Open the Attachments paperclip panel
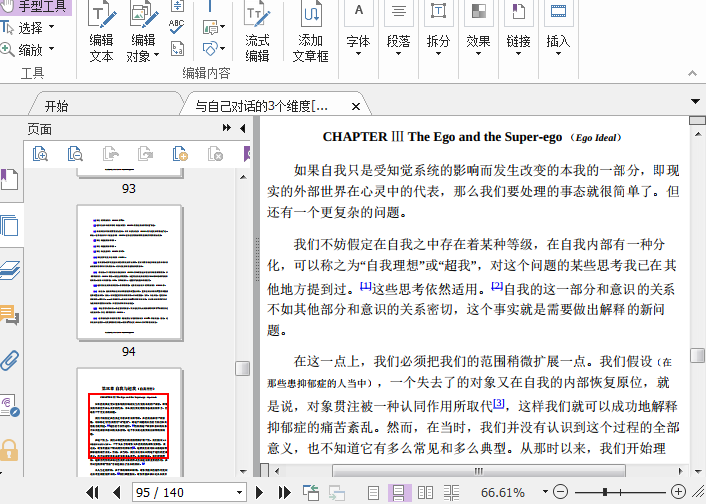The width and height of the screenshot is (706, 504). click(x=10, y=360)
